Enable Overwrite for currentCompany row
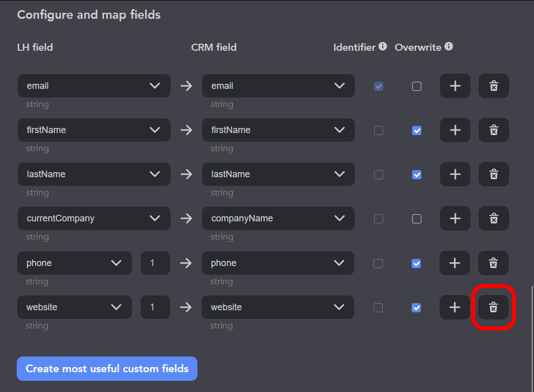This screenshot has width=534, height=392. [417, 219]
